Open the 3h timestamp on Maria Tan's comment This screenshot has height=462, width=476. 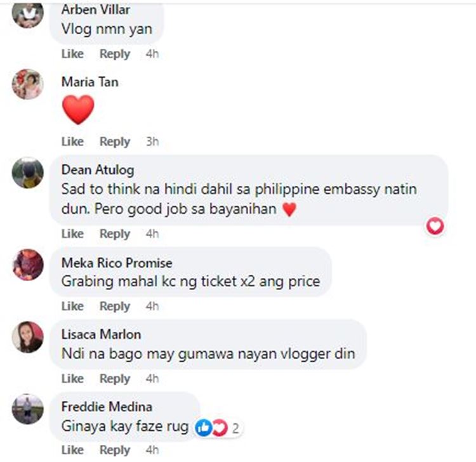pos(152,142)
